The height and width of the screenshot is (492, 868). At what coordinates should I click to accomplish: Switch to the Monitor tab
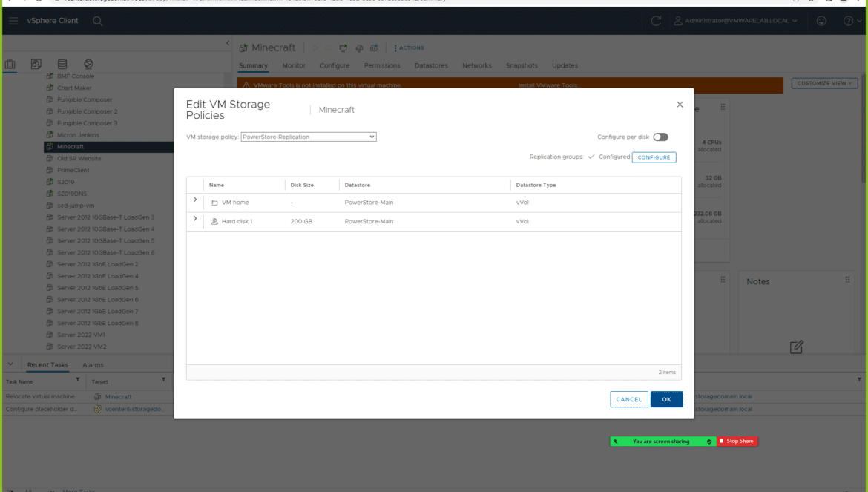coord(293,65)
